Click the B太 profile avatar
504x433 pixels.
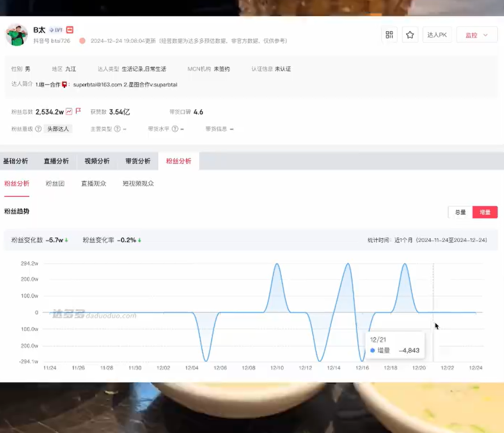pos(16,35)
